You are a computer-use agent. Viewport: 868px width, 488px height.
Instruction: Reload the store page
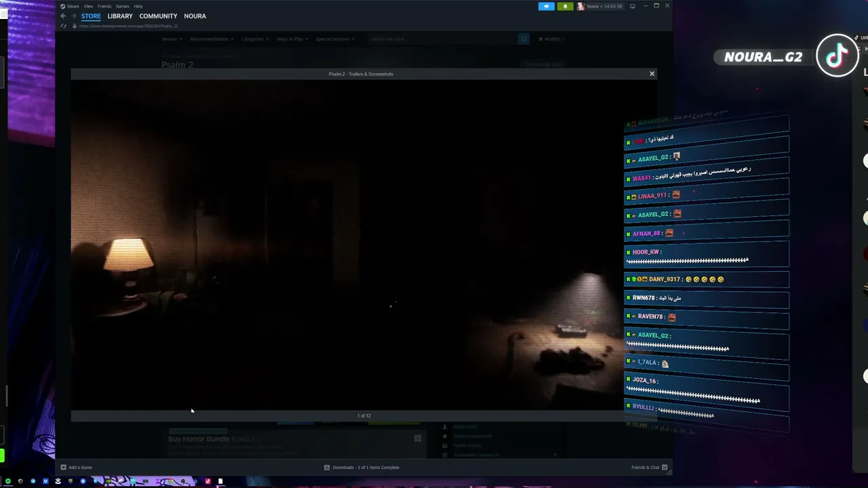[64, 26]
